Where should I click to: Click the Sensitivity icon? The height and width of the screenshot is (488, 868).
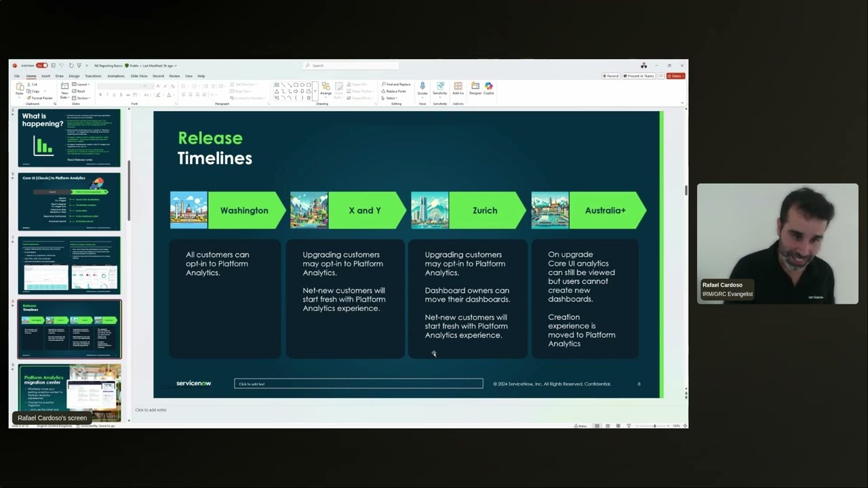(x=440, y=86)
